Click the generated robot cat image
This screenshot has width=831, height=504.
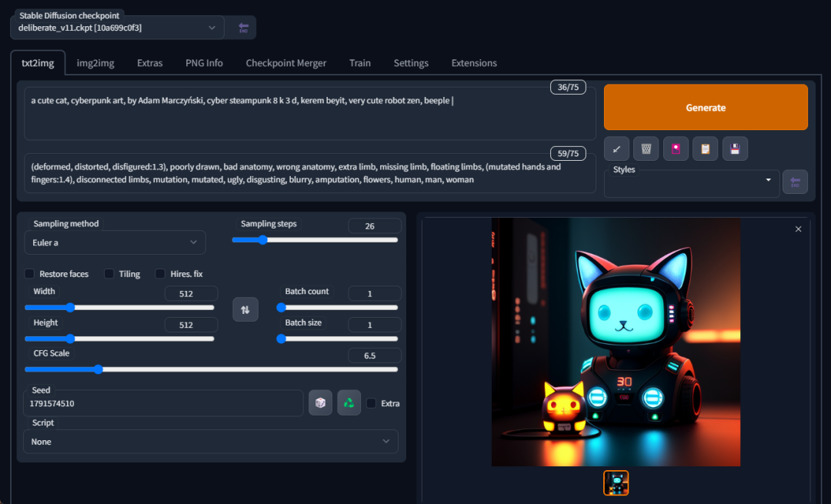coord(616,342)
